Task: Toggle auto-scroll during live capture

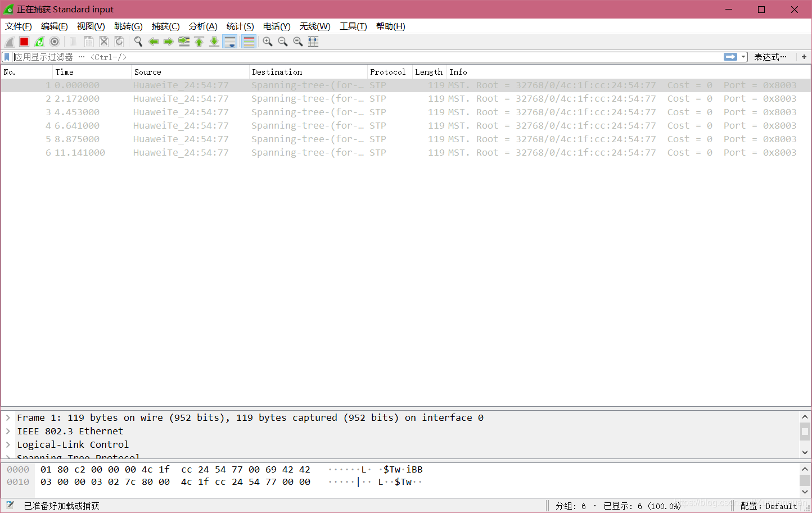Action: (230, 42)
